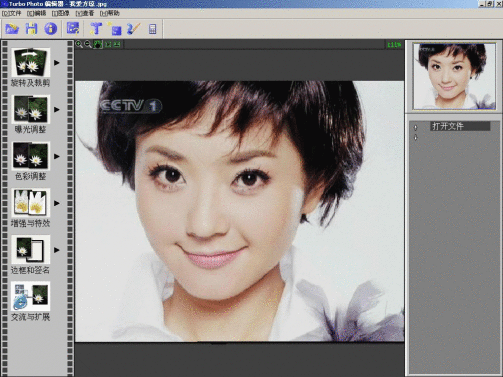This screenshot has width=503, height=377.
Task: Open the 查看 menu
Action: [x=85, y=13]
